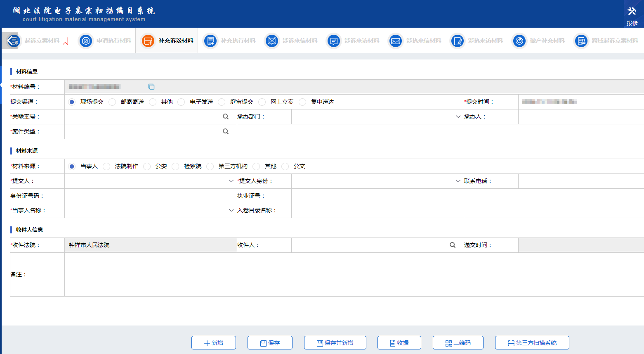Click the search icon in 收件人 field
Viewport: 644px width, 354px height.
453,245
